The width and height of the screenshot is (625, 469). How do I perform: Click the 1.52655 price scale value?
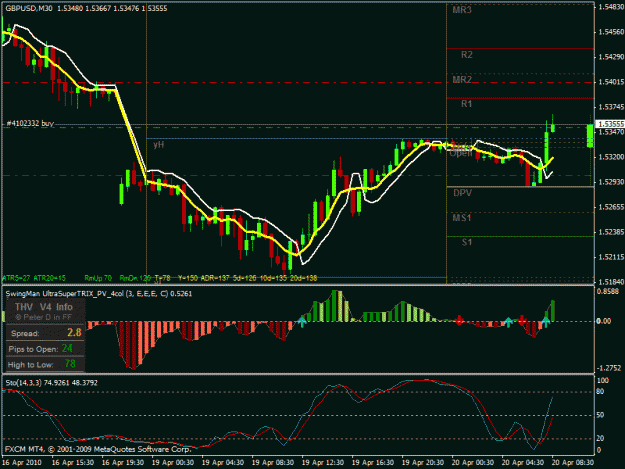point(611,207)
